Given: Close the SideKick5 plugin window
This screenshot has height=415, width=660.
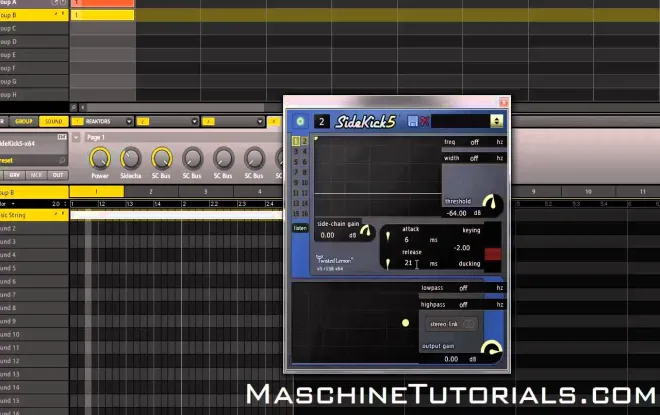Looking at the screenshot, I should 503,102.
